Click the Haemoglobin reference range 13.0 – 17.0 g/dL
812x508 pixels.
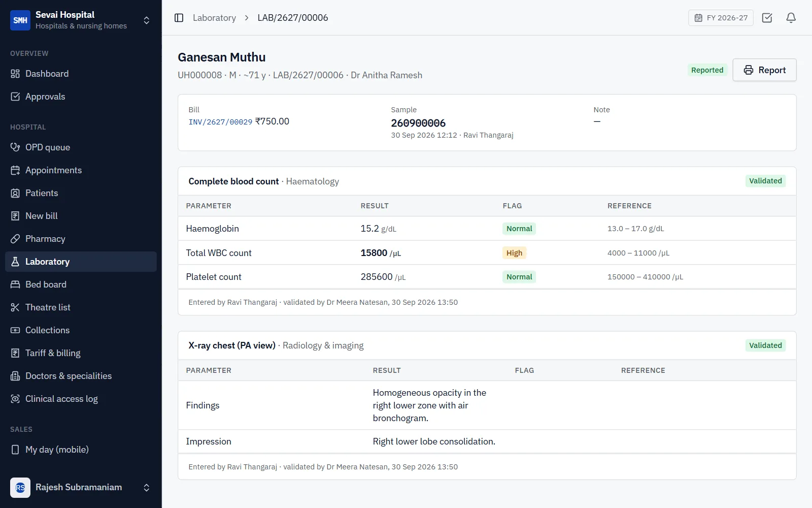[x=635, y=229]
